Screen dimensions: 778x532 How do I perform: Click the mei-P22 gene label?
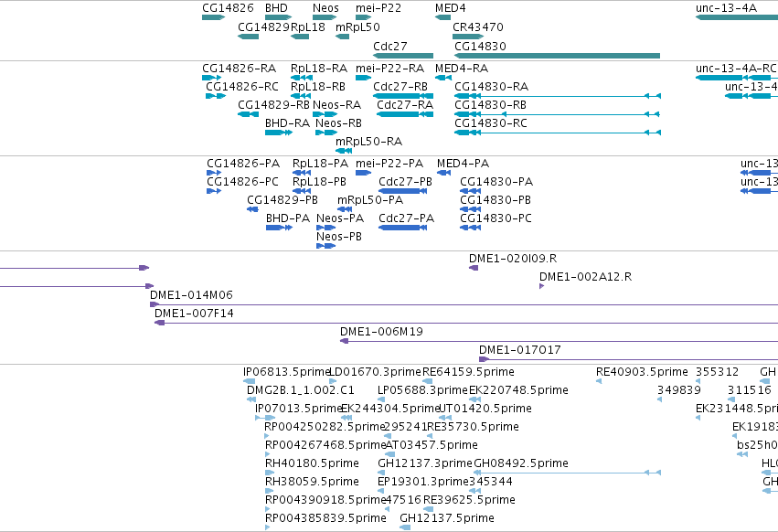378,8
